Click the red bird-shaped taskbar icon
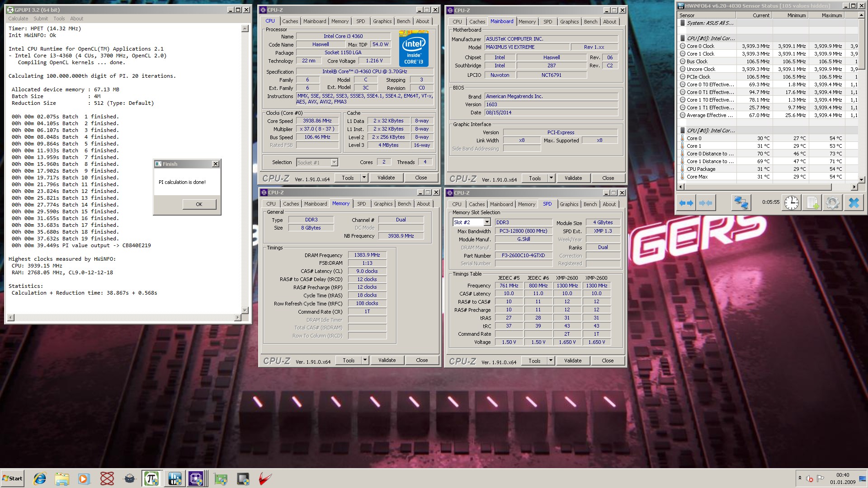The image size is (868, 488). (x=265, y=479)
